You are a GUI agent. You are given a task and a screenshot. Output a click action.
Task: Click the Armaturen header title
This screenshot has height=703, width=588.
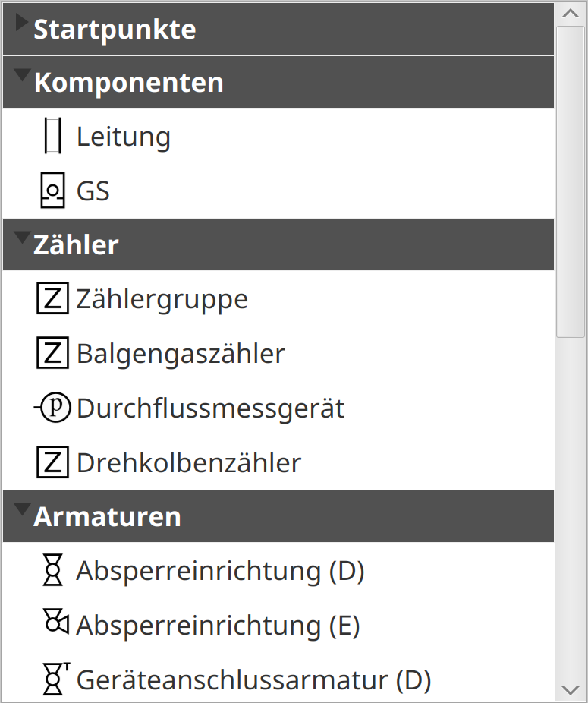107,516
